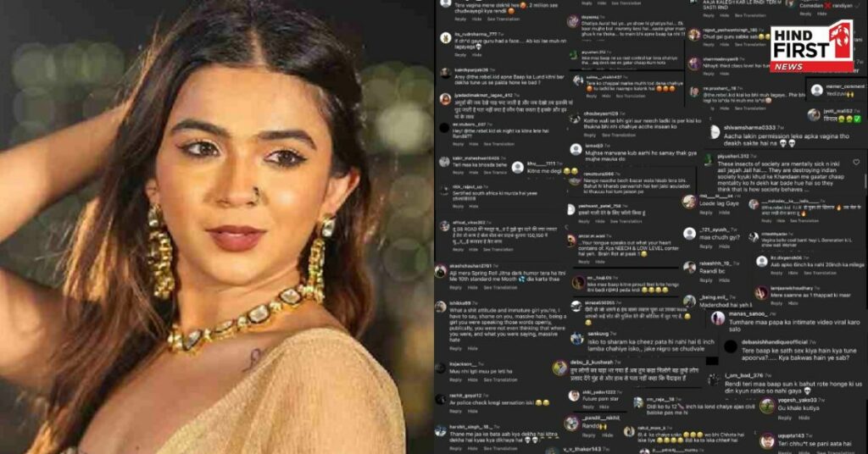
Task: Click the comments scrollbar at right edge
Action: coord(865,180)
